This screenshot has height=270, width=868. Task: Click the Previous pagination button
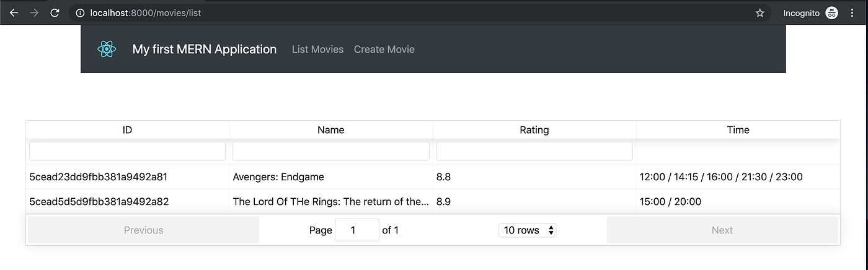[143, 230]
